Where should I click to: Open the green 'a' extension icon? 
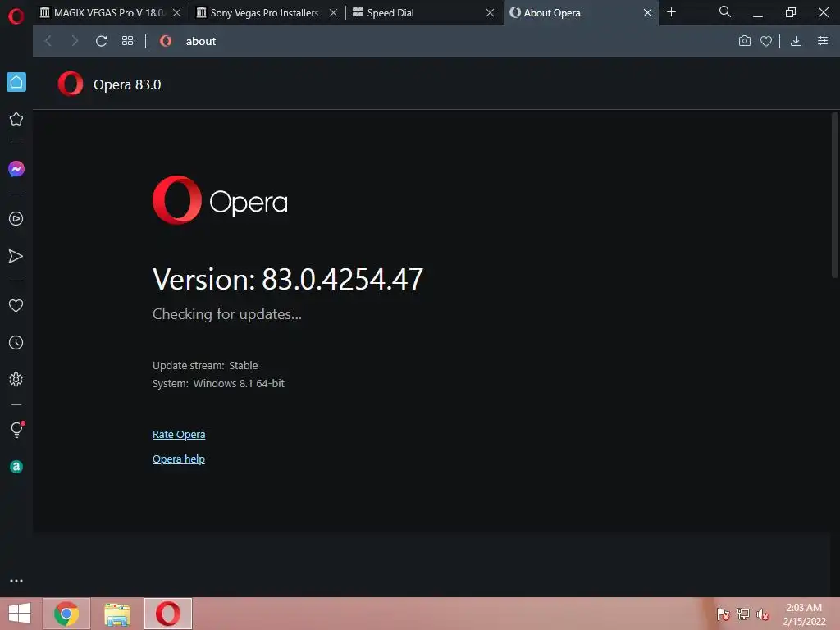[x=16, y=467]
